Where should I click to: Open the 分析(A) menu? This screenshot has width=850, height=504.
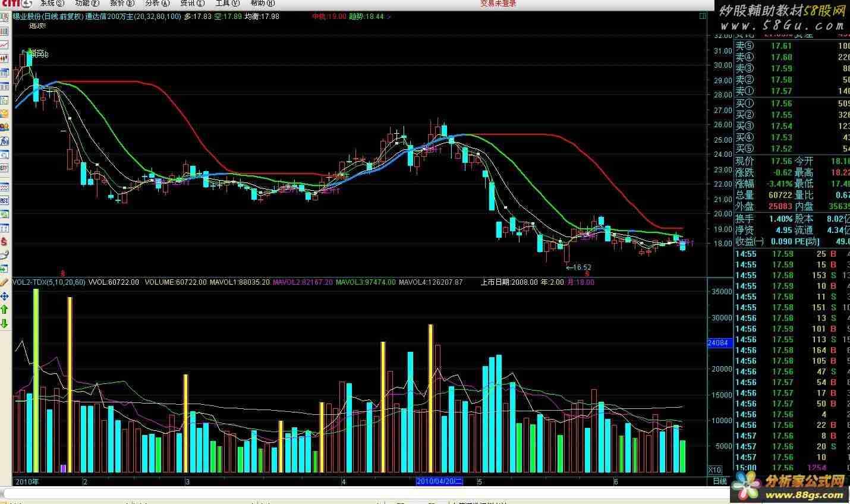point(158,4)
